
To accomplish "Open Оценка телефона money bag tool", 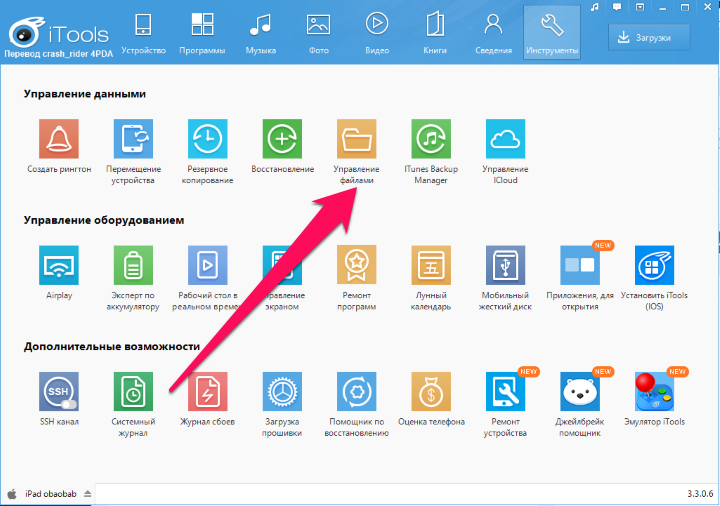I will pyautogui.click(x=431, y=393).
